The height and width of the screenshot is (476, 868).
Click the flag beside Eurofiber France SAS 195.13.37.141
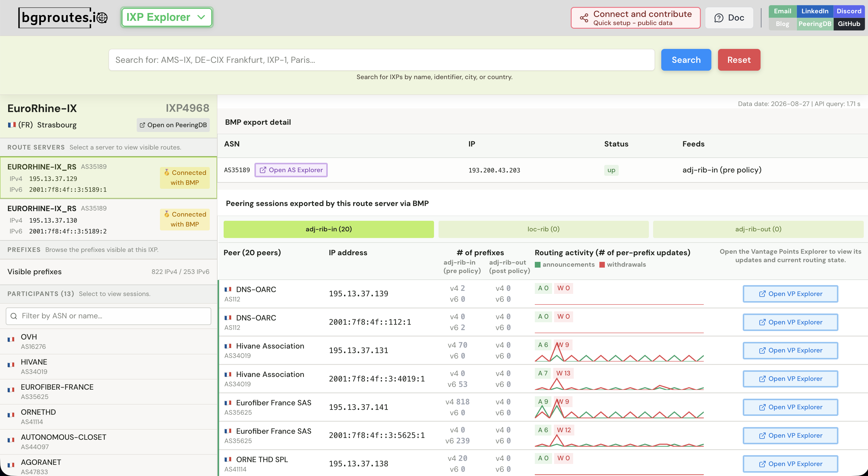[x=228, y=403]
